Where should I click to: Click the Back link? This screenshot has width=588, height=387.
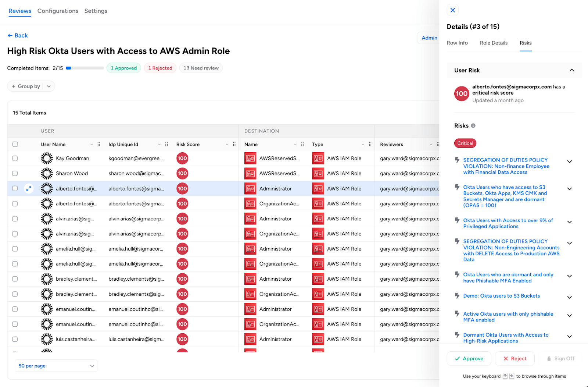pos(18,36)
